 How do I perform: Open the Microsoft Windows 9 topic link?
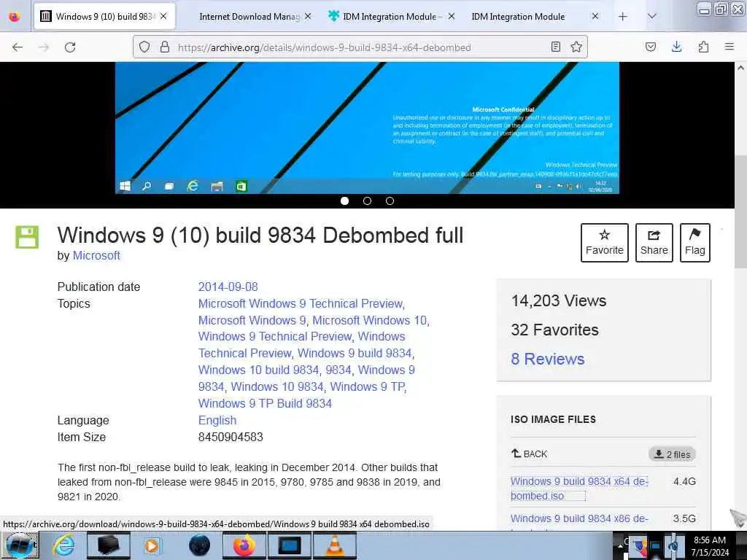tap(252, 320)
